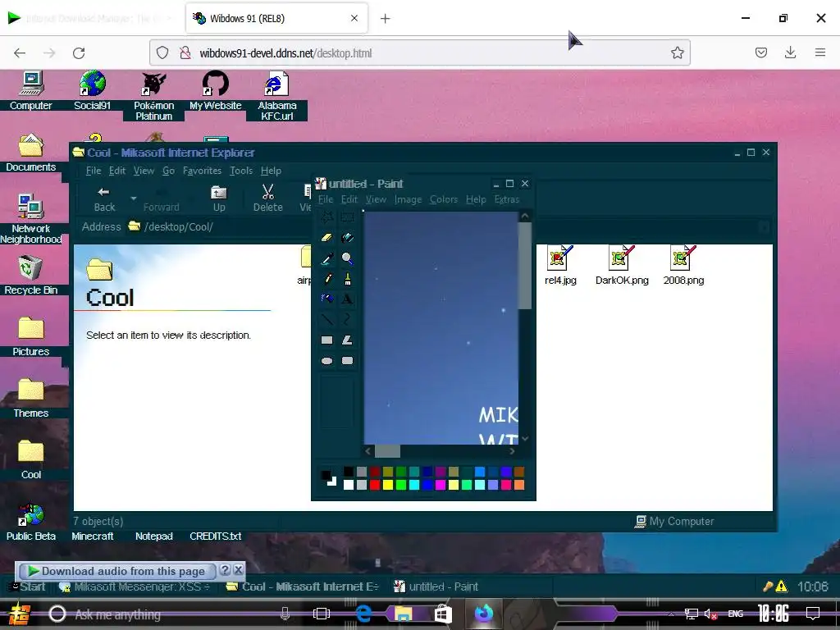840x630 pixels.
Task: Open the Recycle Bin desktop icon
Action: [30, 275]
